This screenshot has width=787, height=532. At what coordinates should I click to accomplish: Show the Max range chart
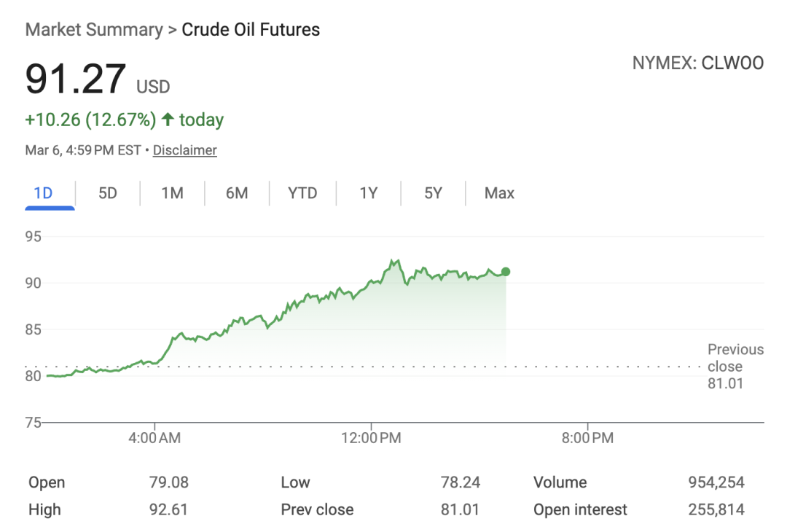click(x=499, y=193)
